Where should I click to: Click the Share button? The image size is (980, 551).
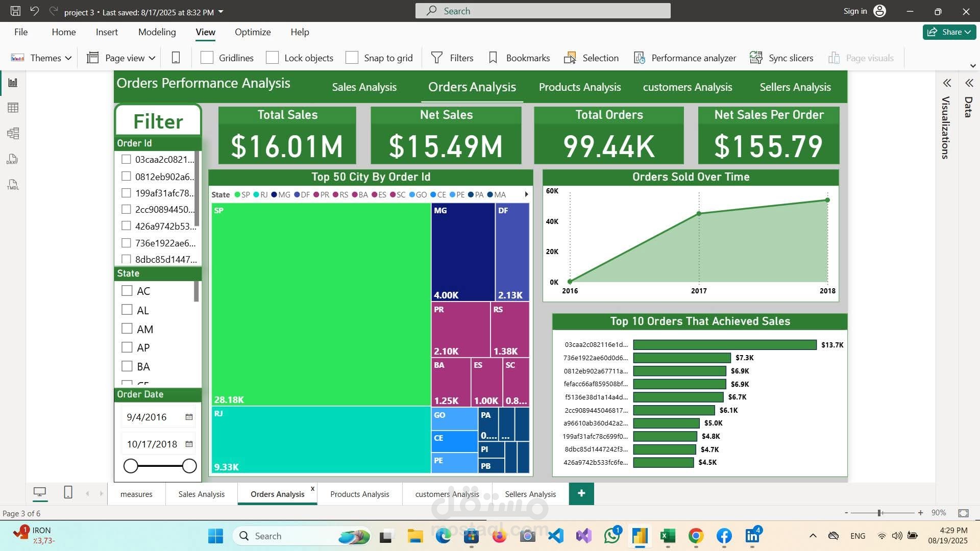pos(949,32)
